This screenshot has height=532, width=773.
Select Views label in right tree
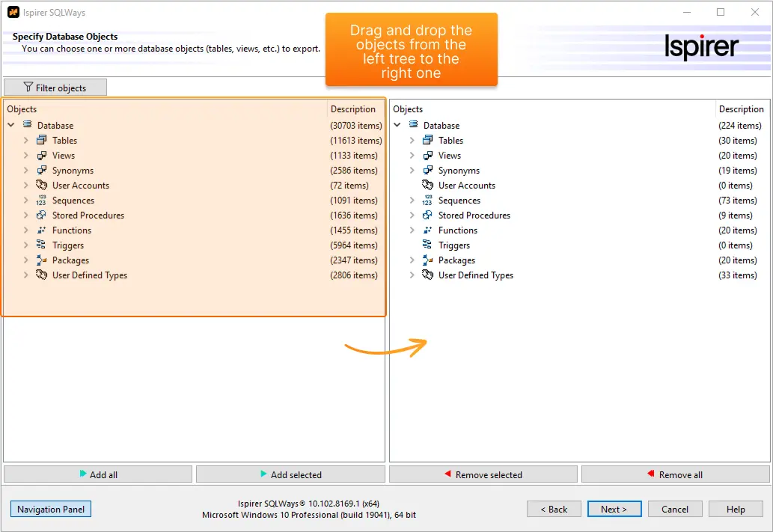[x=450, y=156]
